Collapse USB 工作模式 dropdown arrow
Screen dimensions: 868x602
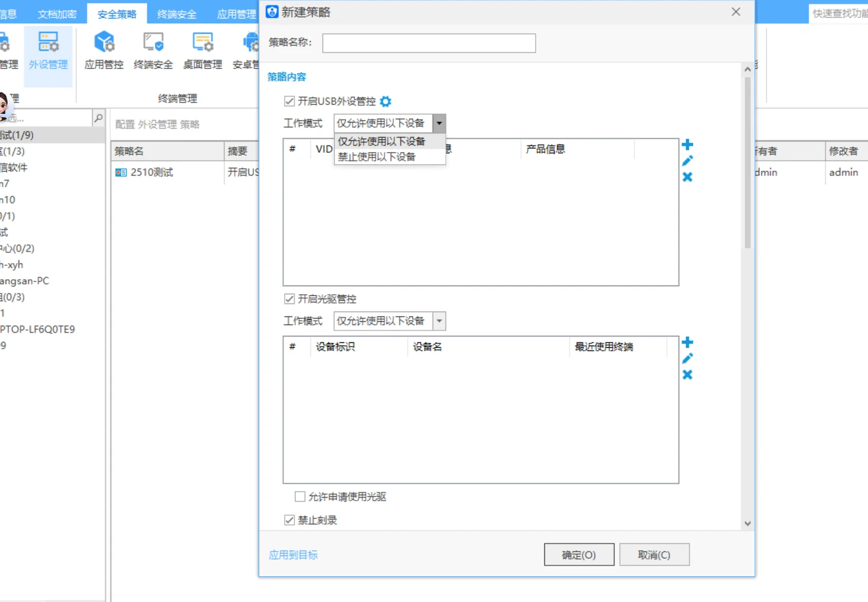[x=439, y=123]
